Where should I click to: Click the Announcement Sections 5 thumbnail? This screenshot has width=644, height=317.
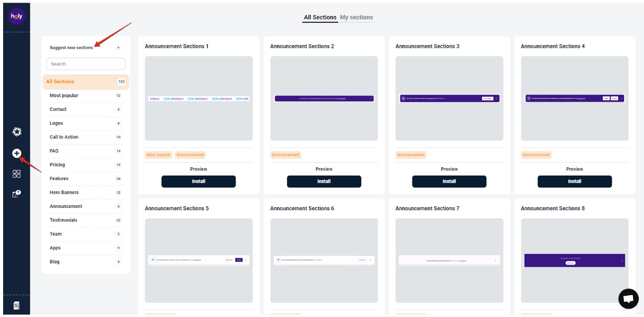pos(199,260)
